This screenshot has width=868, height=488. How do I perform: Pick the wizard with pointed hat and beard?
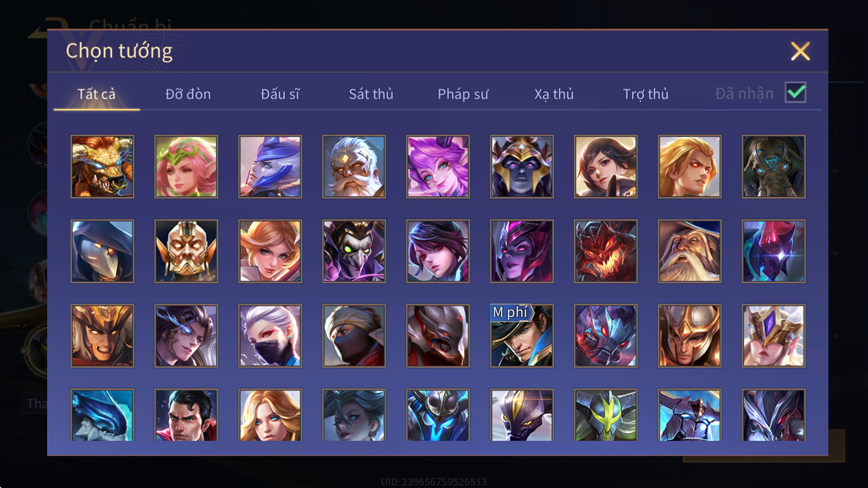pyautogui.click(x=690, y=251)
